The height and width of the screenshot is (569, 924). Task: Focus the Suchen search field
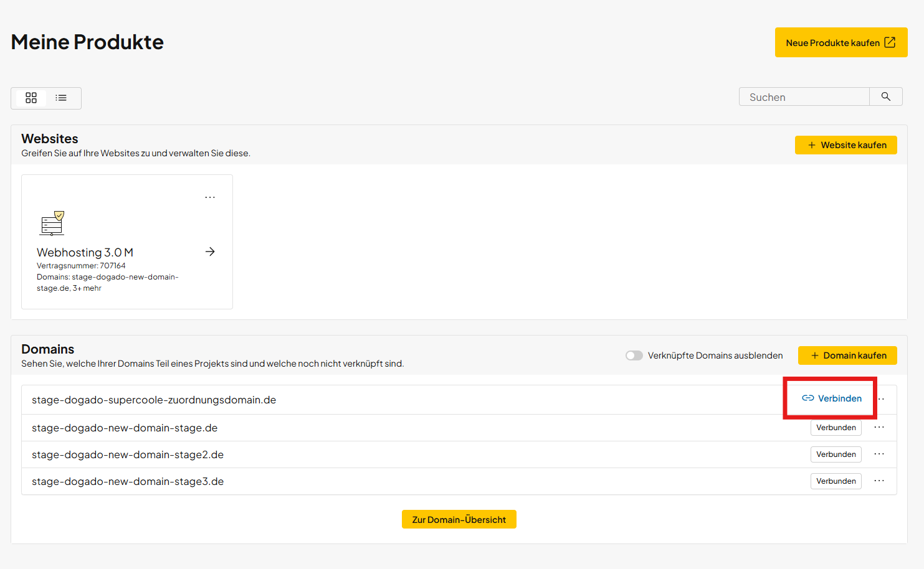coord(804,97)
